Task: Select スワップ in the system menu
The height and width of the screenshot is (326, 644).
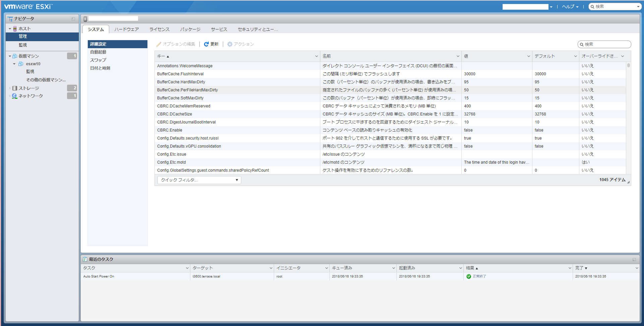Action: tap(118, 60)
